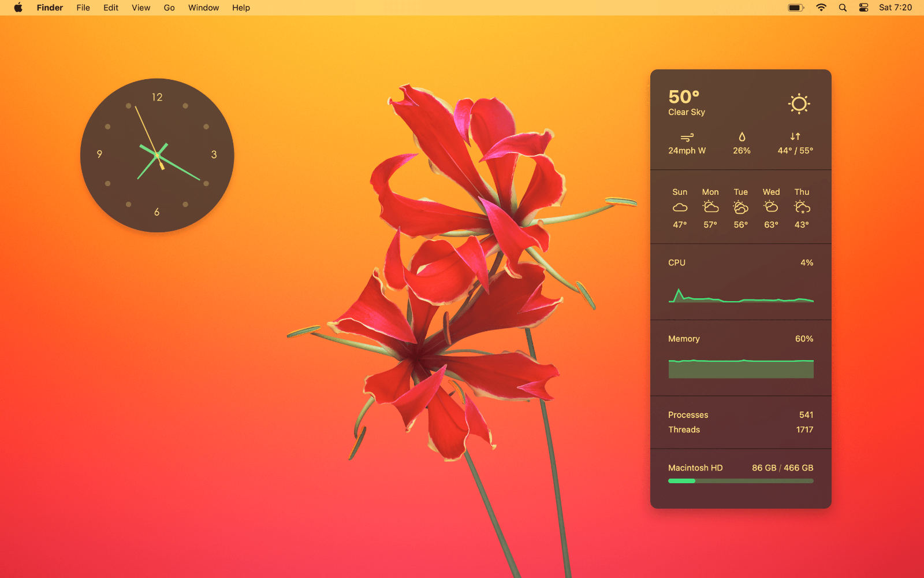Open the Window menu
924x578 pixels.
tap(203, 8)
